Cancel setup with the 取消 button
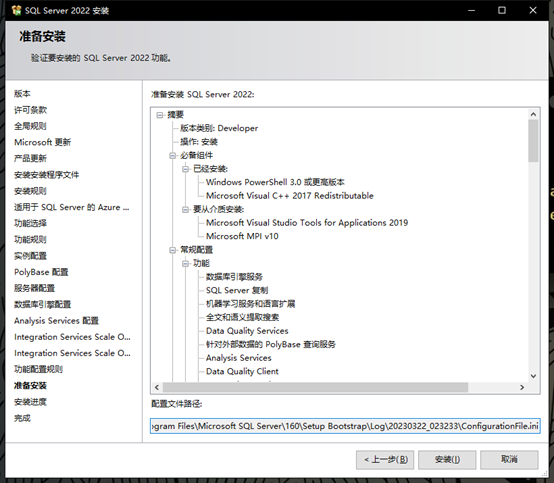The width and height of the screenshot is (554, 483). pos(509,460)
